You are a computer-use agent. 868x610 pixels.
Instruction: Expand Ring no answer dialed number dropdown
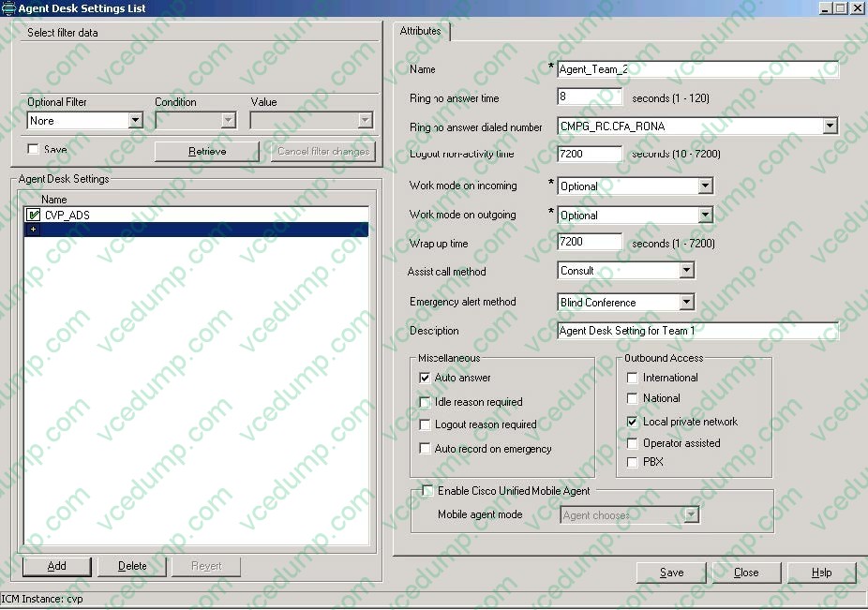[830, 126]
